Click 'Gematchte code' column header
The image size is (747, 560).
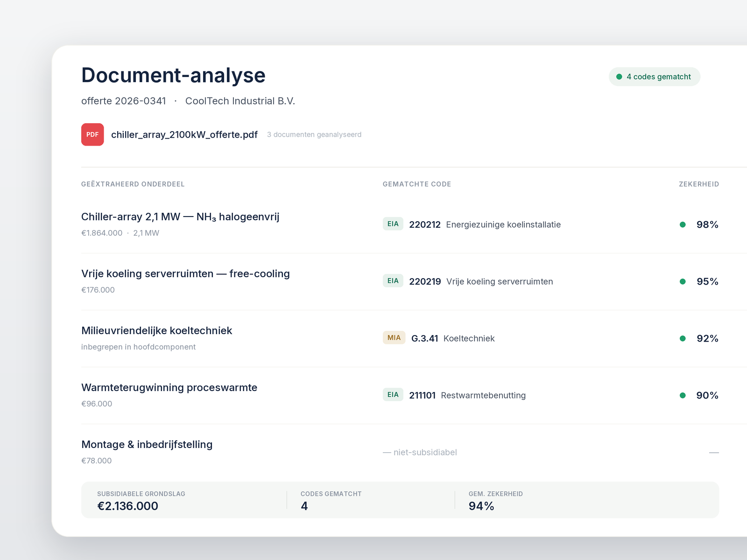[417, 184]
